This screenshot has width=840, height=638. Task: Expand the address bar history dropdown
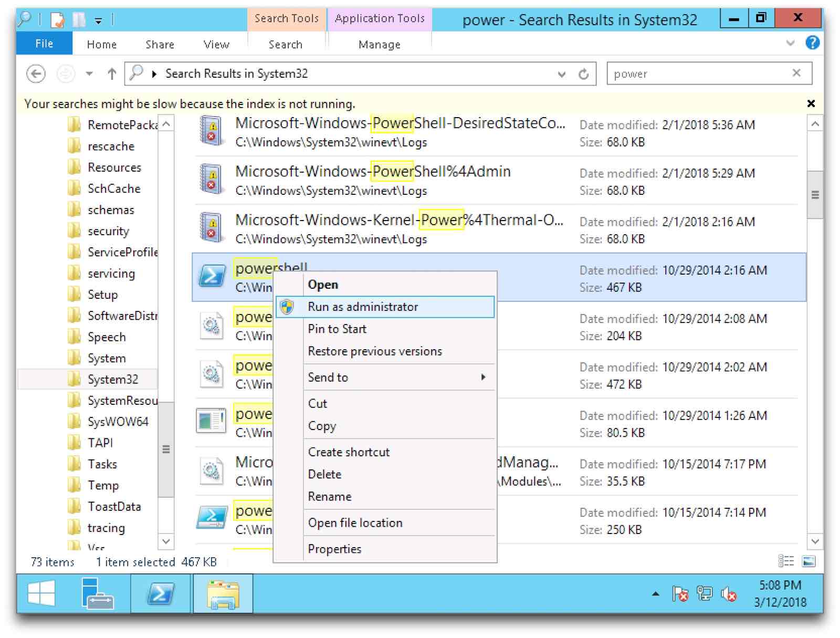point(562,75)
